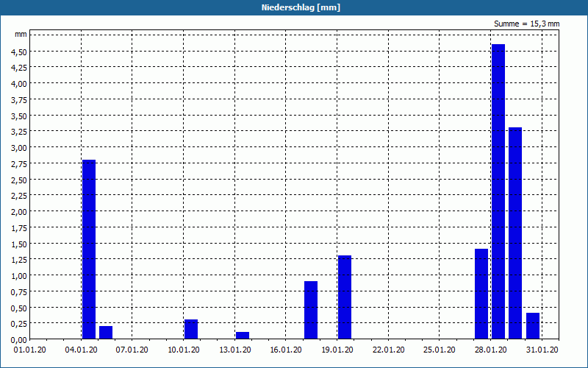Click the 1,3 mm bar at 19.01.20

[x=345, y=297]
